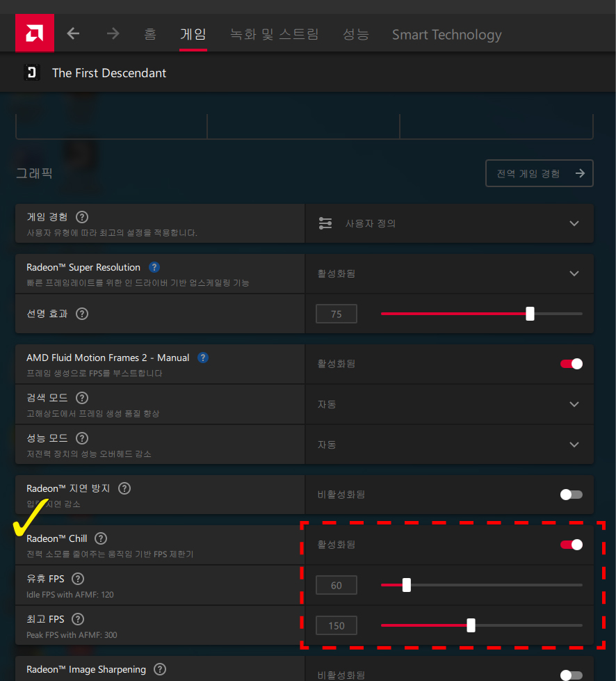
Task: Open the Smart Technology tab
Action: (x=446, y=34)
